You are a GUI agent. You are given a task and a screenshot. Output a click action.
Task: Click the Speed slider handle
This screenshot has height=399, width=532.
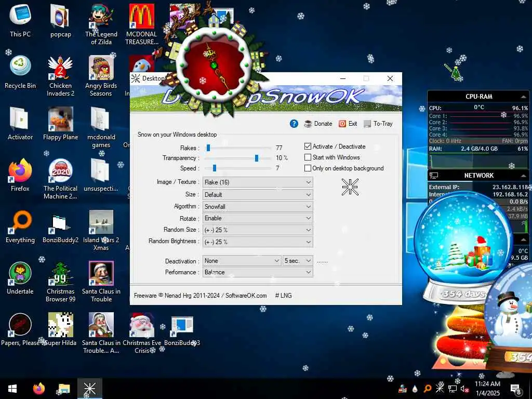215,168
